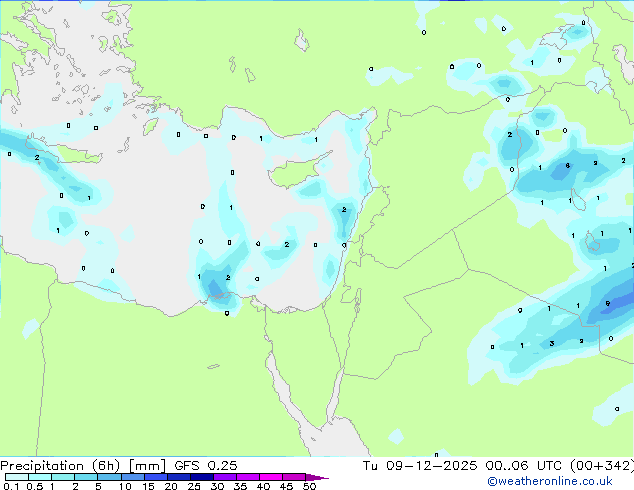Click the "[mm]" unit label

tap(147, 466)
